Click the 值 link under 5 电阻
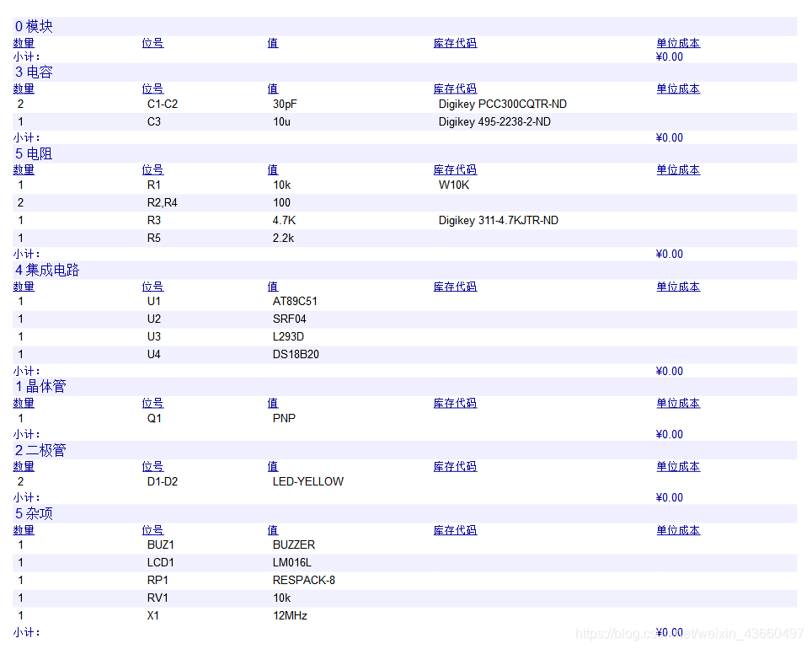Viewport: 812px width, 649px height. [273, 169]
